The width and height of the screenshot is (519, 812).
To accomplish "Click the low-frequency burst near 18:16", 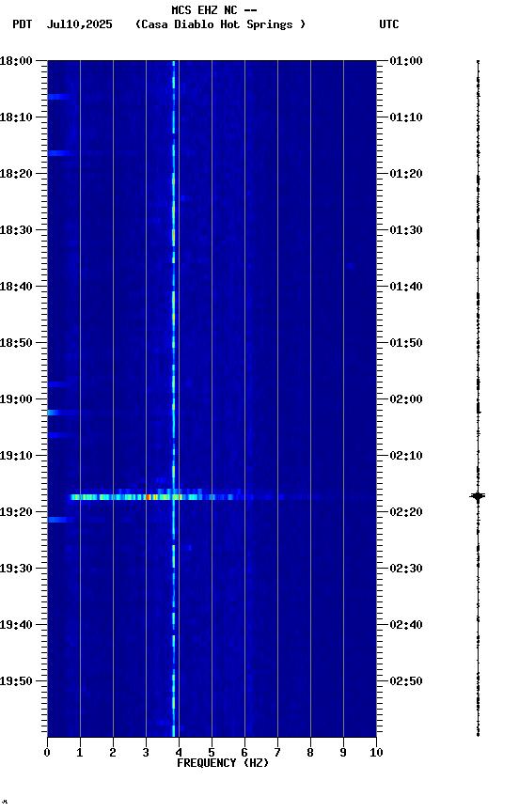I will coord(59,153).
